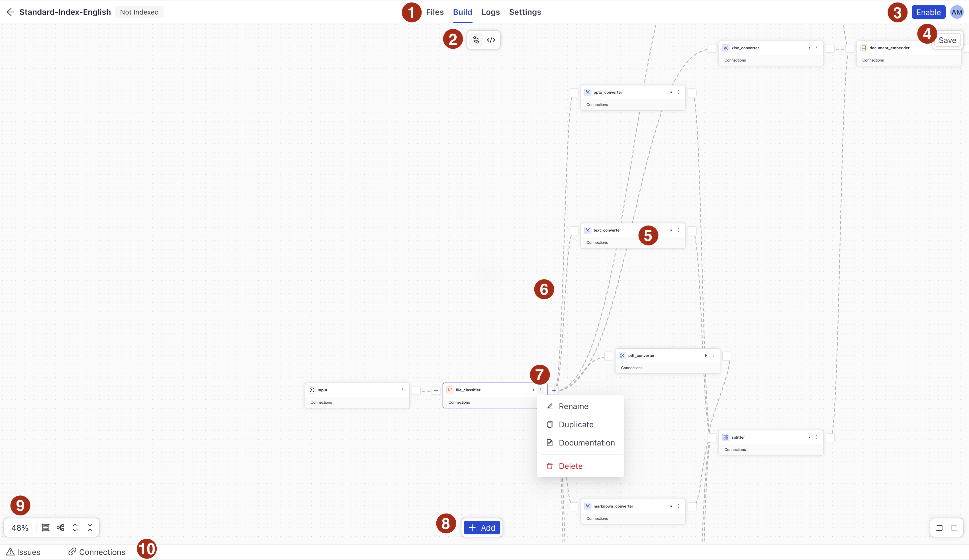
Task: Click the plus connector after Input node
Action: pyautogui.click(x=436, y=391)
